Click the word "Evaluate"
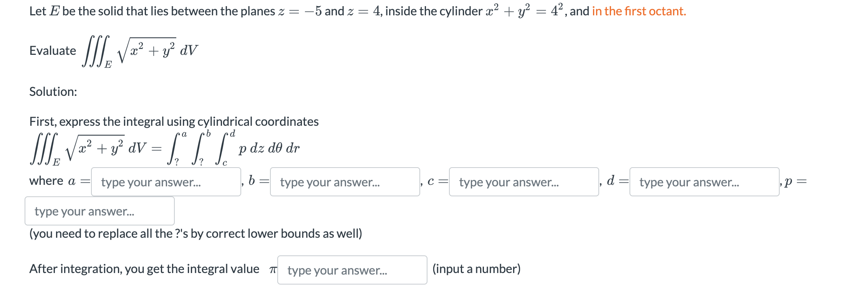 (53, 51)
